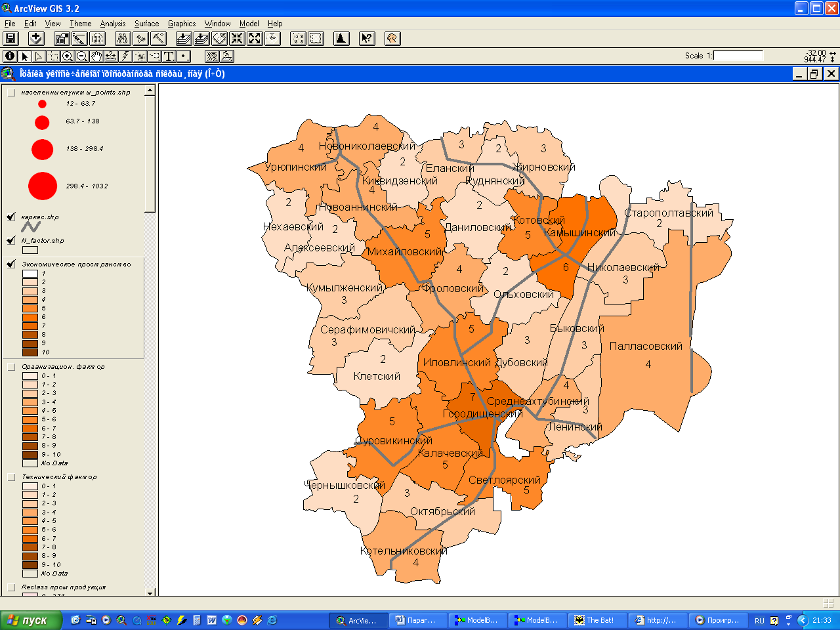Open the Model menu

[249, 24]
